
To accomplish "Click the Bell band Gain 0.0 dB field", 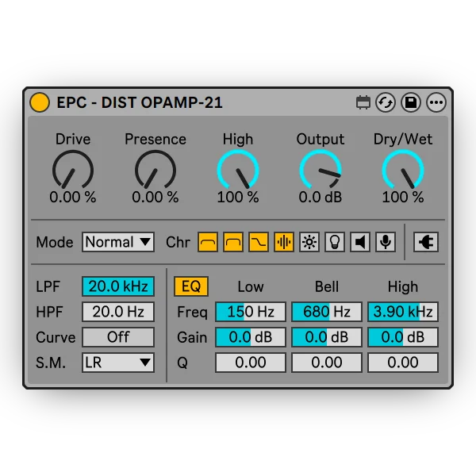I will click(x=327, y=337).
